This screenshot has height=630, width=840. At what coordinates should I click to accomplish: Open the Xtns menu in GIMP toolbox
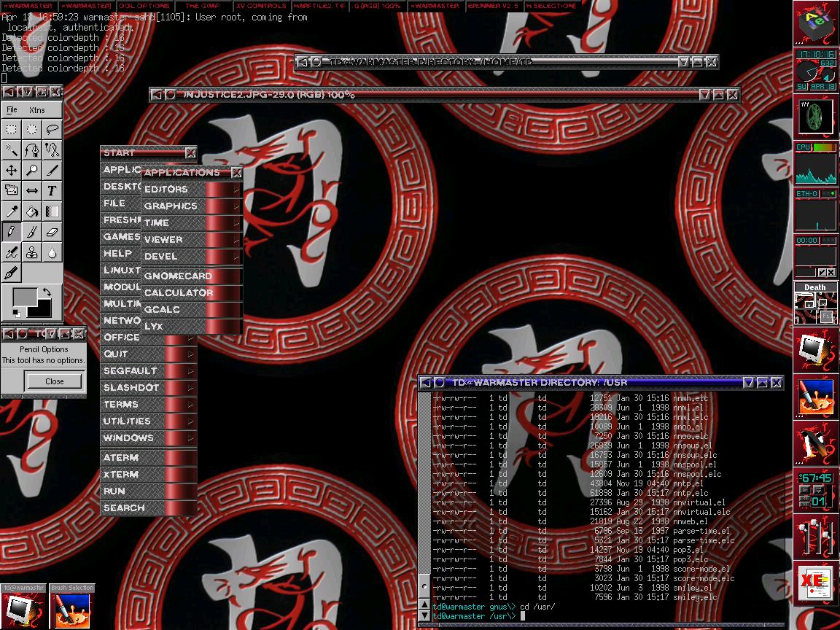(36, 110)
